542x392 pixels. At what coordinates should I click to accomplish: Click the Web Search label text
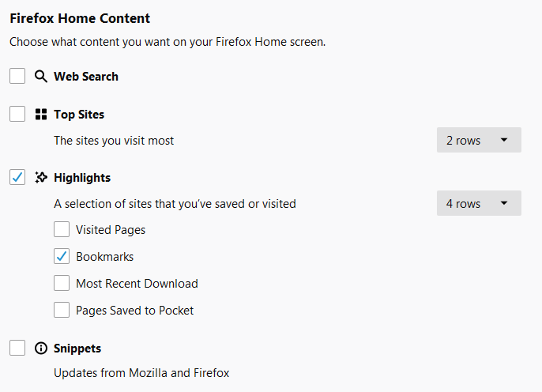[x=86, y=77]
